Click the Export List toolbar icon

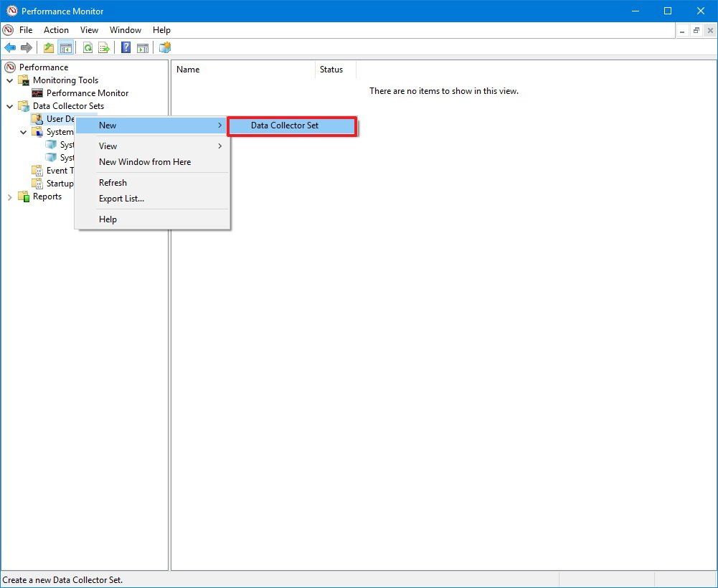(x=104, y=47)
